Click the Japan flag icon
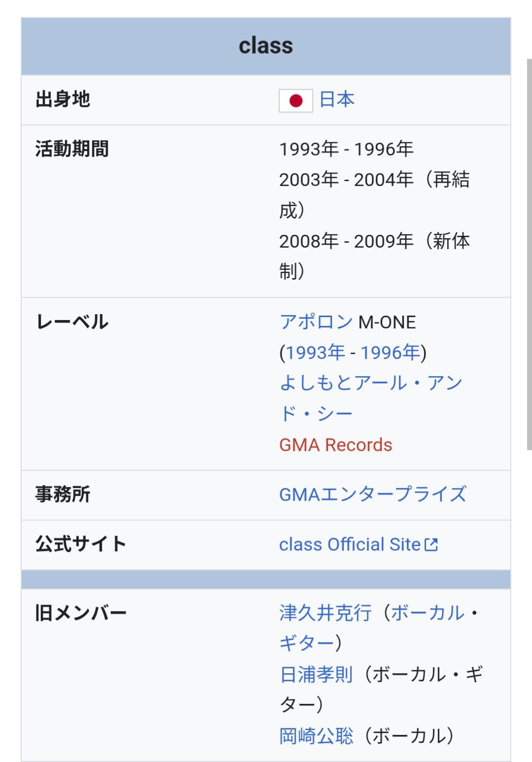The image size is (532, 762). pyautogui.click(x=296, y=101)
